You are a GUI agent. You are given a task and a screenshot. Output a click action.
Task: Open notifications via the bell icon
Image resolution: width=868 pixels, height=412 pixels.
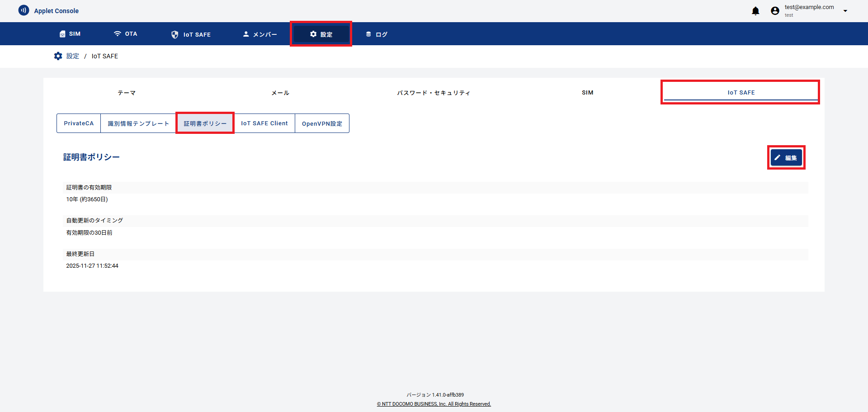click(x=755, y=10)
